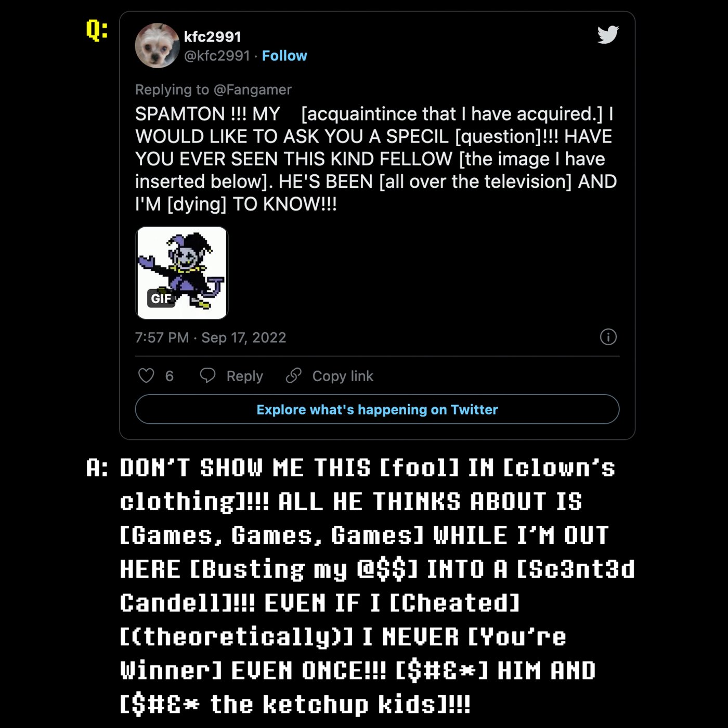Open the bold kfc2991 display name
Screen dimensions: 728x728
[212, 36]
